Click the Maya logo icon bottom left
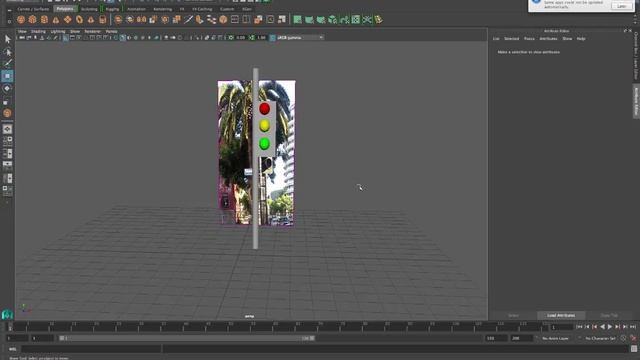Viewport: 640px width, 360px height. [x=7, y=314]
